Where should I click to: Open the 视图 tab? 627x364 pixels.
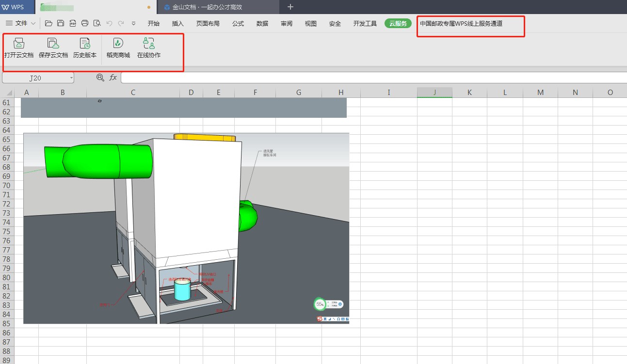311,23
